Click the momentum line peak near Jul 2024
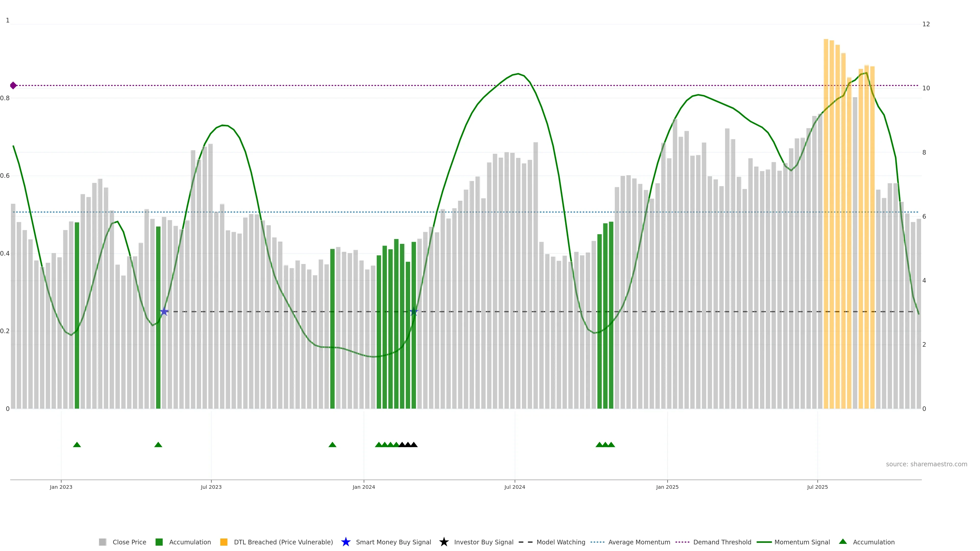 (518, 74)
